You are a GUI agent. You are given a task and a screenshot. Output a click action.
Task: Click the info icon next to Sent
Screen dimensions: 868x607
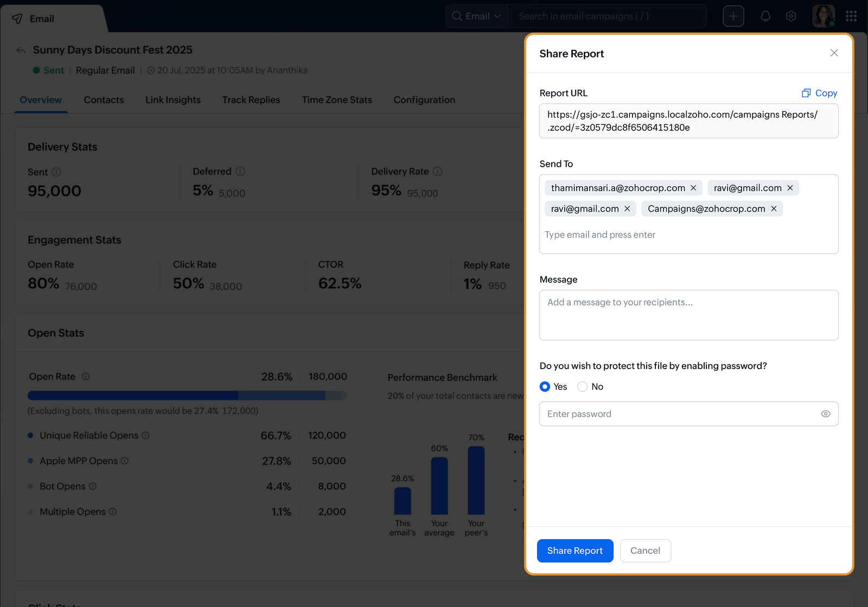click(56, 172)
